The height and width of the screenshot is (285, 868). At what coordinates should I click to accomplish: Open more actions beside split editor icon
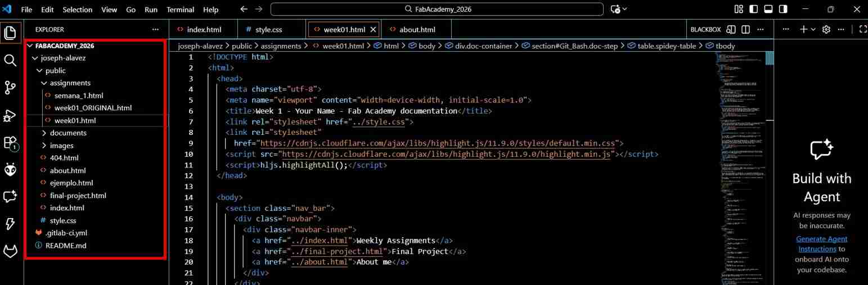[761, 29]
